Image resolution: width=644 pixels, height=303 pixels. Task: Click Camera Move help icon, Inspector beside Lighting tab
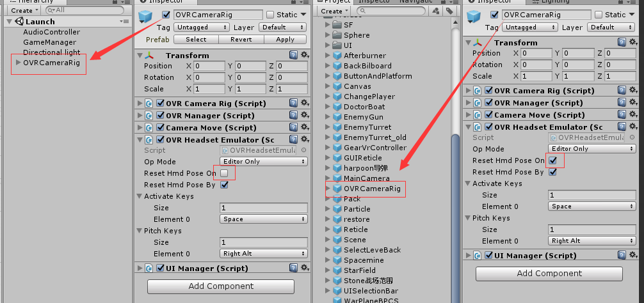[622, 115]
